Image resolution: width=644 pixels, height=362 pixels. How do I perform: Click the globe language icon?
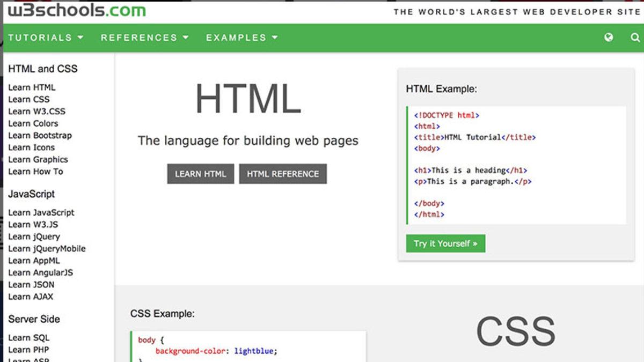pos(609,38)
